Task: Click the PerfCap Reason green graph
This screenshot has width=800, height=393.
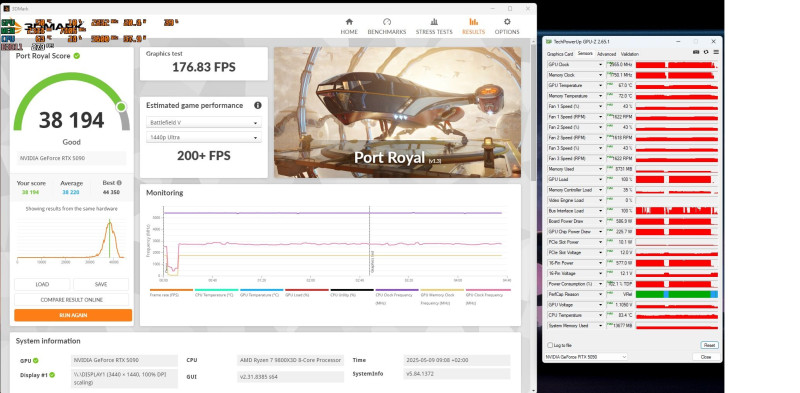Action: click(677, 294)
